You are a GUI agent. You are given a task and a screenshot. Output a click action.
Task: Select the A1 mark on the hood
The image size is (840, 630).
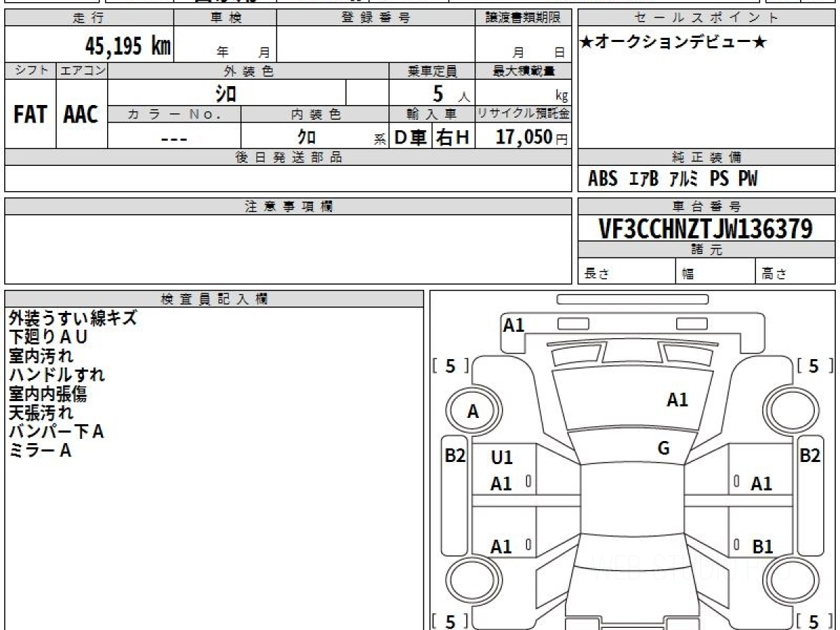[677, 400]
